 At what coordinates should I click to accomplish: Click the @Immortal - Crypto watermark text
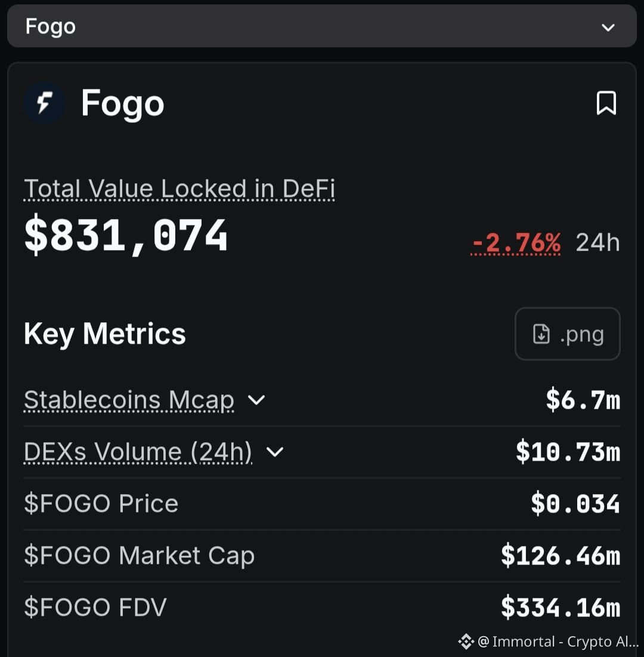pos(558,641)
